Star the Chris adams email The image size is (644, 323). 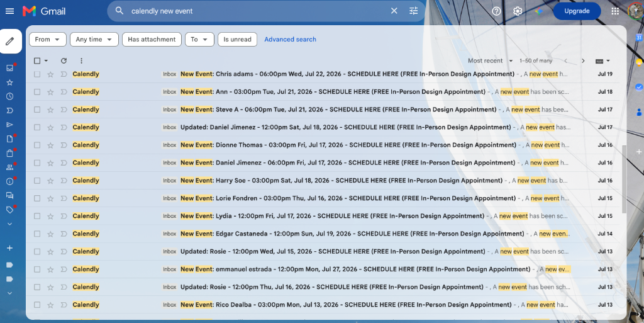50,74
